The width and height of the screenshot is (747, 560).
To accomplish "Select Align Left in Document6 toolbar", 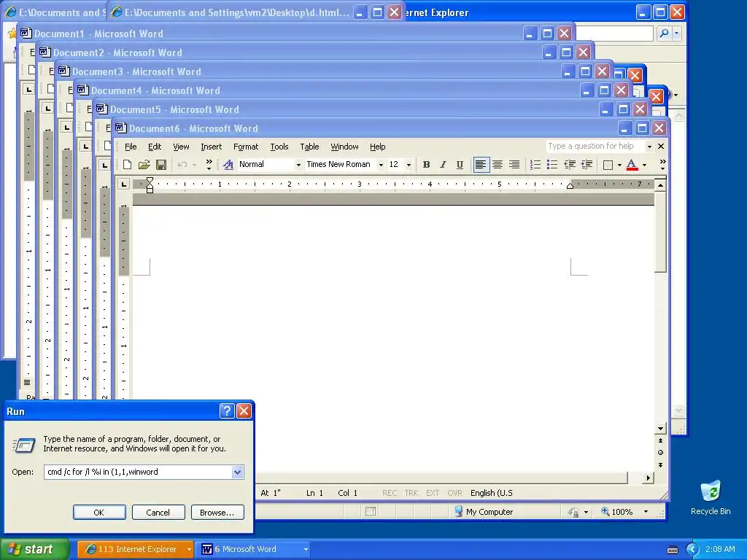I will 481,165.
